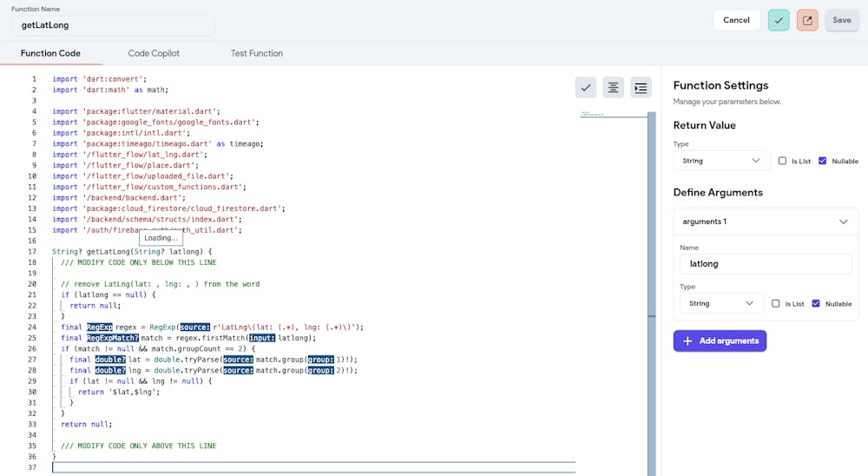Click the indent code icon in editor toolbar
Viewport: 868px width, 476px height.
pyautogui.click(x=641, y=88)
